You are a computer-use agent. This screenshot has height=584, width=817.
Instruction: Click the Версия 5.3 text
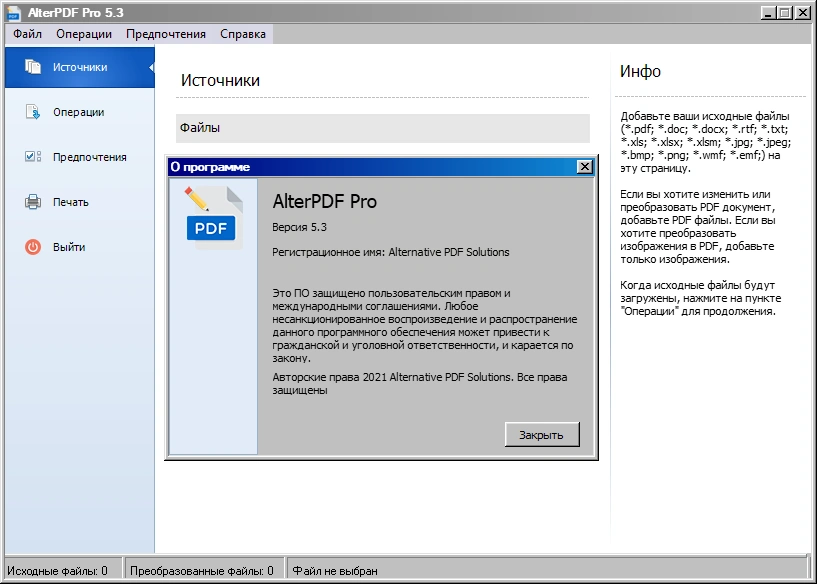tap(300, 227)
